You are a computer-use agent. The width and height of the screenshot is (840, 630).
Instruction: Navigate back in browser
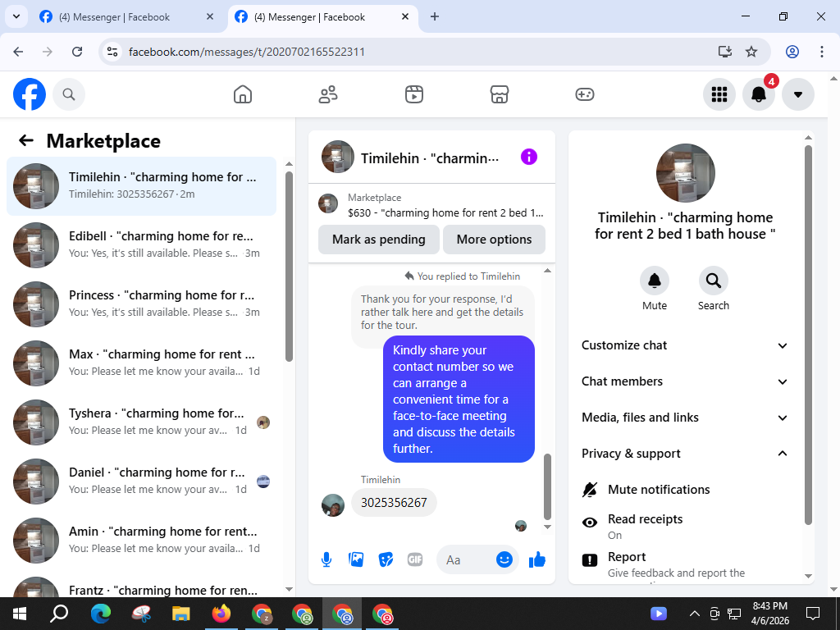(18, 52)
